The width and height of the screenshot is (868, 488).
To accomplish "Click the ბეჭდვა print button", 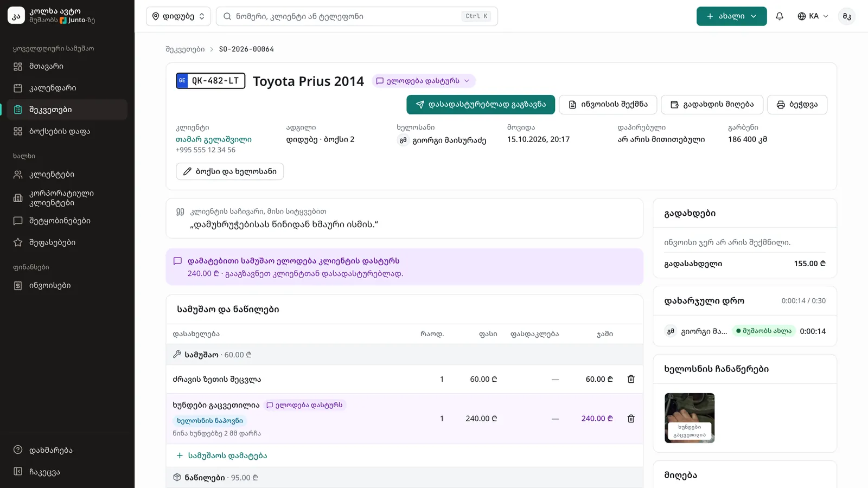I will click(797, 105).
